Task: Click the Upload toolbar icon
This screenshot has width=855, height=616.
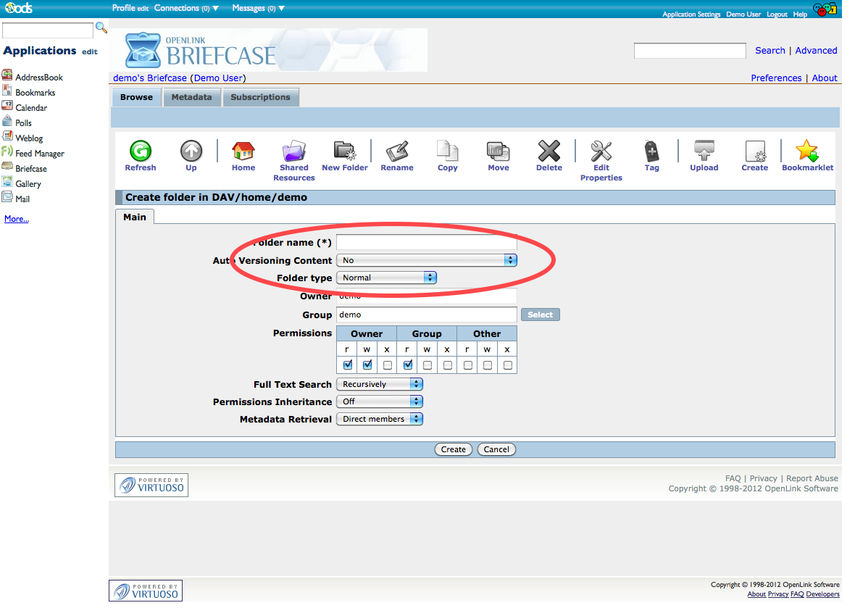Action: point(704,151)
